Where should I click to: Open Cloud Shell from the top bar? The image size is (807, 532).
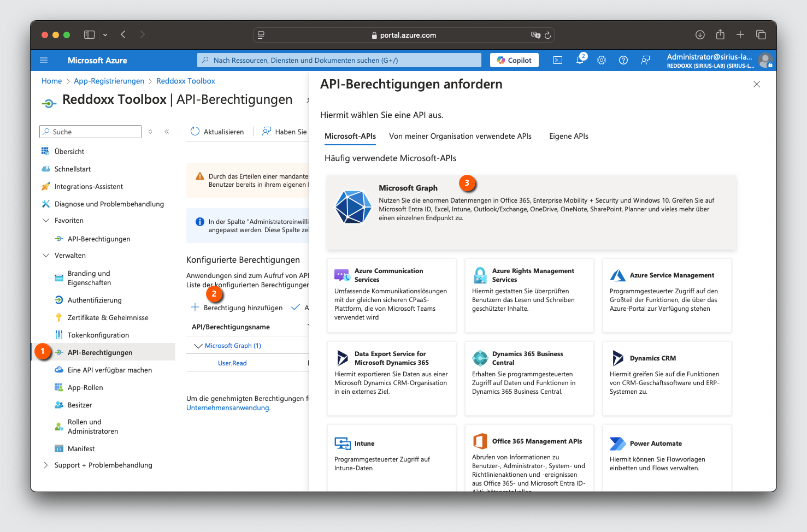click(x=558, y=60)
